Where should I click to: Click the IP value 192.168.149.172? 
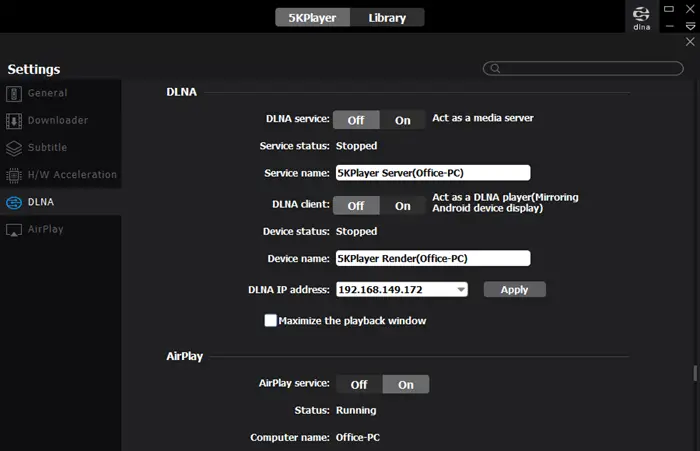click(x=380, y=290)
